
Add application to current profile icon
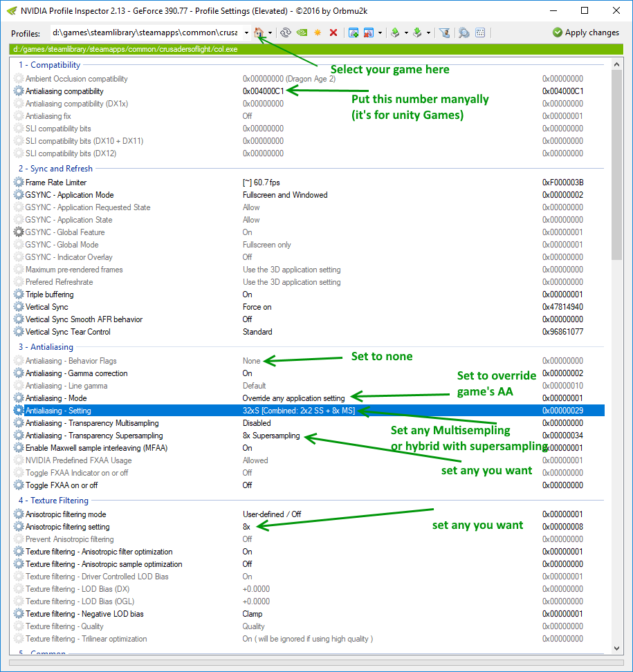[354, 32]
